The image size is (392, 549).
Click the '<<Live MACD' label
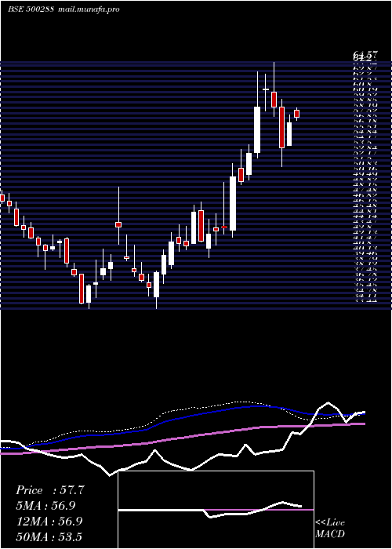(330, 529)
